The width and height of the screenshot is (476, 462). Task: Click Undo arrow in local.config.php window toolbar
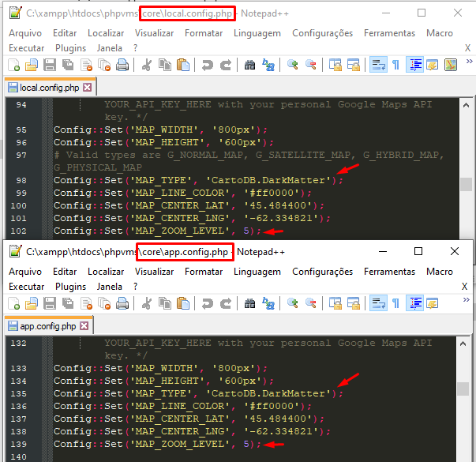pos(208,65)
